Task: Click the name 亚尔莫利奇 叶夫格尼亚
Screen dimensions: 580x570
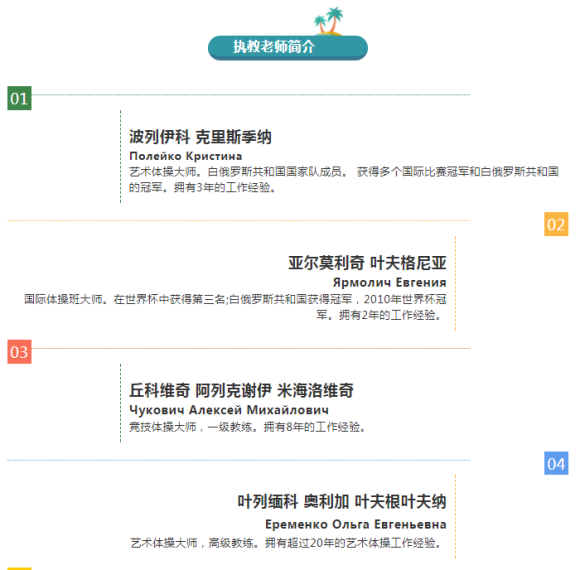Action: click(367, 263)
